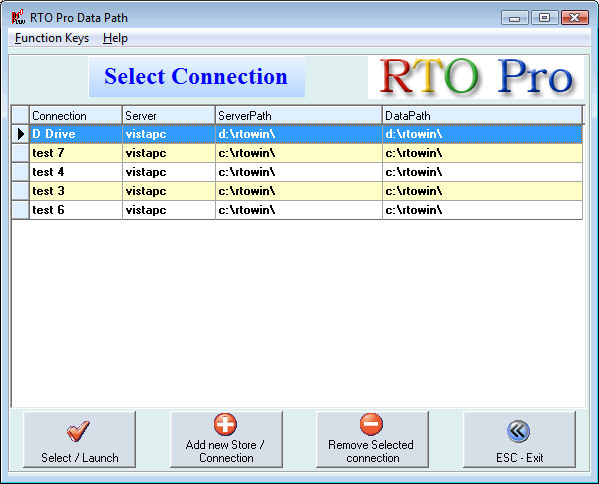599x484 pixels.
Task: Click DataPath c:\rtowin\ in test 4 row
Action: (x=482, y=172)
